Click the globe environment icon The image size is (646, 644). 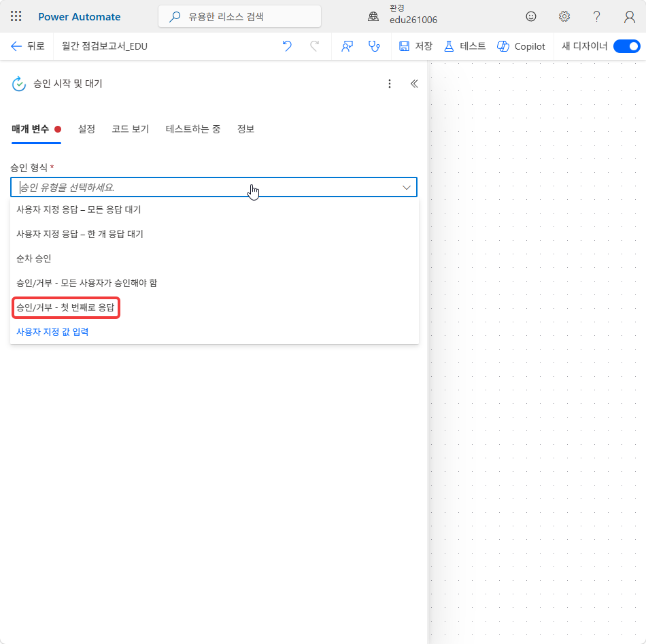pyautogui.click(x=373, y=16)
